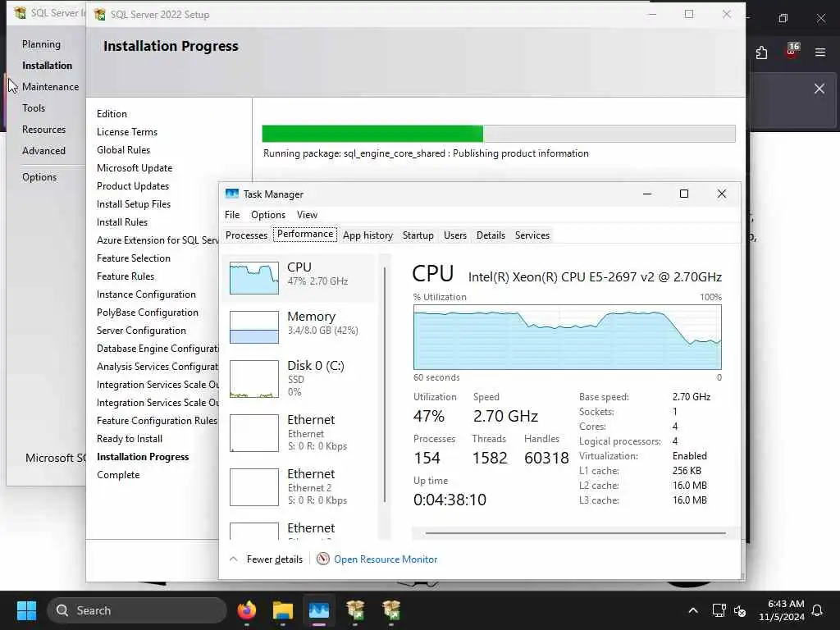Open Resources in the Installation Center sidebar

pyautogui.click(x=44, y=130)
